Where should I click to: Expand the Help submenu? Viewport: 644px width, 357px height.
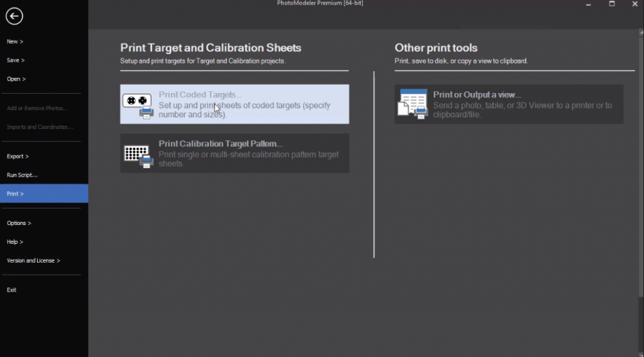[15, 242]
